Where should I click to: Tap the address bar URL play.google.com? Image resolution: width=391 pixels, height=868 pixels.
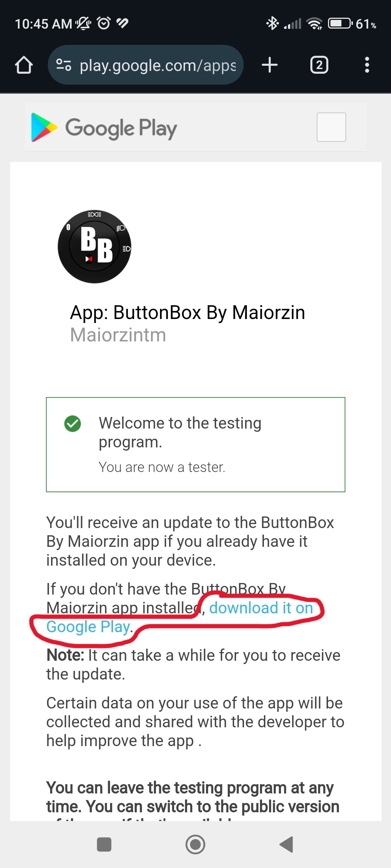pos(158,65)
